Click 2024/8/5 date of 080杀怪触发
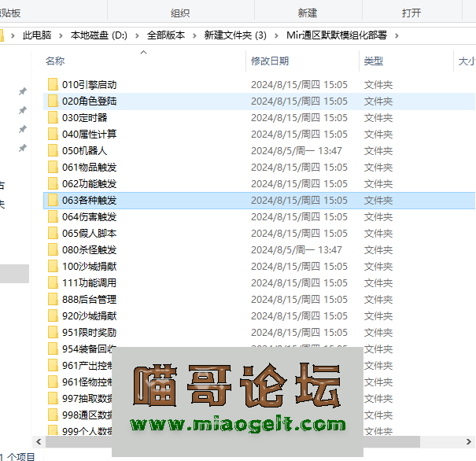The width and height of the screenshot is (476, 461). pos(297,249)
